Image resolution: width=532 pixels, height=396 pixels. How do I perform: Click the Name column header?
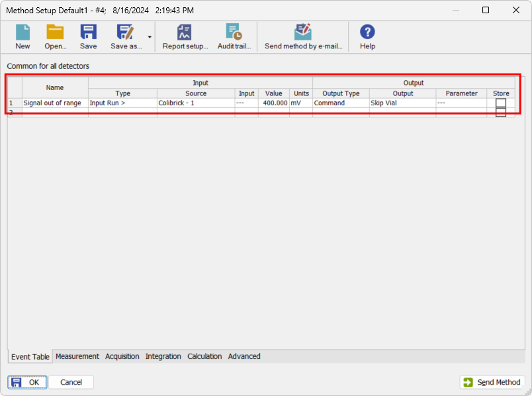55,87
